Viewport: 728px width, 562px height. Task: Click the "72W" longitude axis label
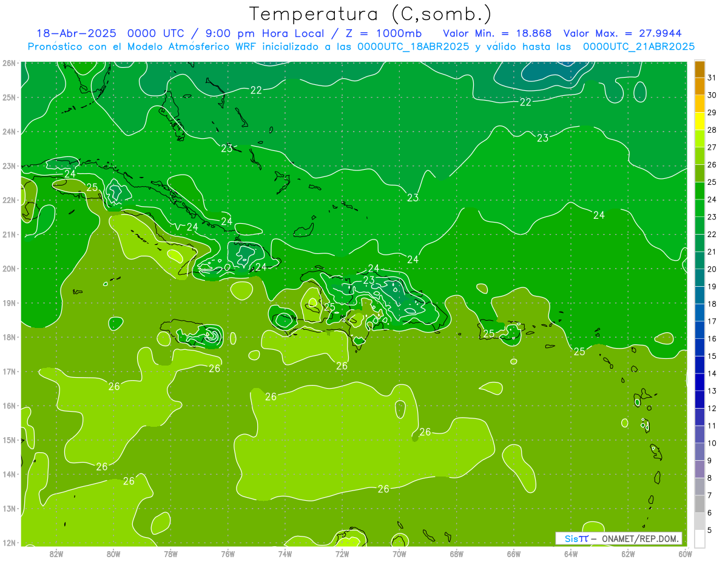tap(342, 553)
